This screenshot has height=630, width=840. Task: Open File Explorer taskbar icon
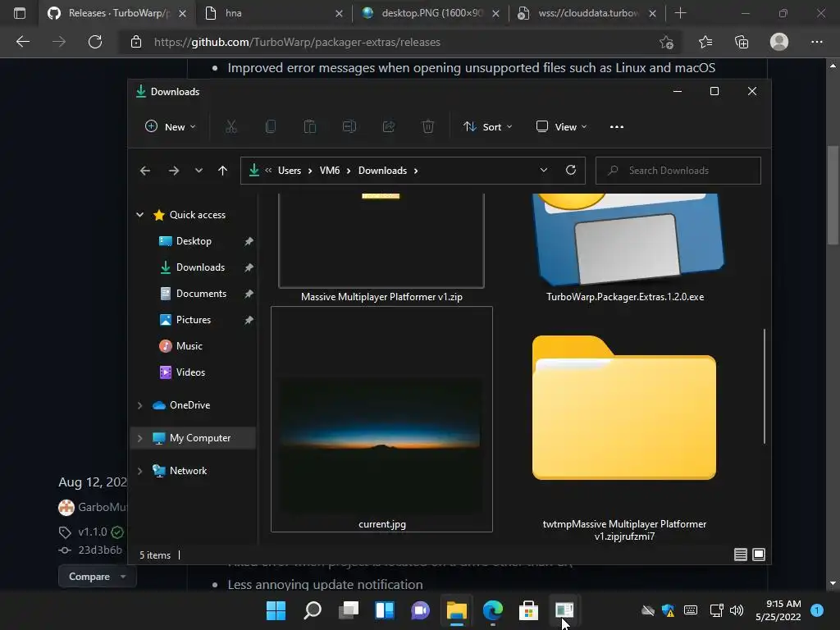tap(457, 610)
